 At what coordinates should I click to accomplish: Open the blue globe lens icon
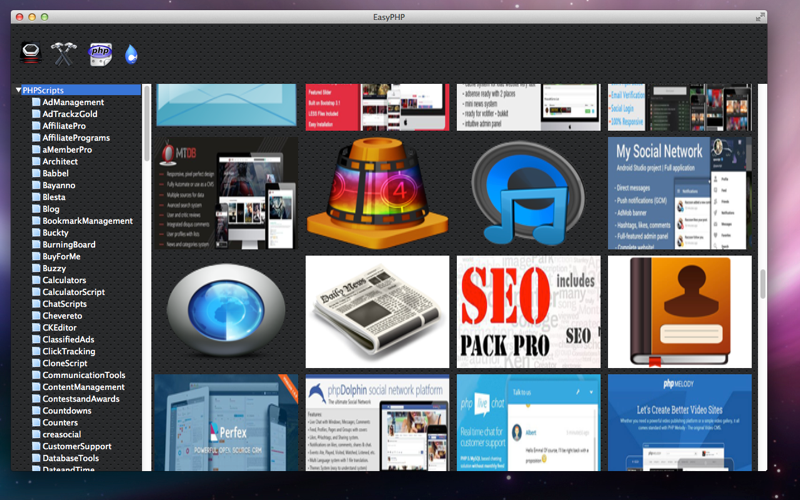pos(226,312)
